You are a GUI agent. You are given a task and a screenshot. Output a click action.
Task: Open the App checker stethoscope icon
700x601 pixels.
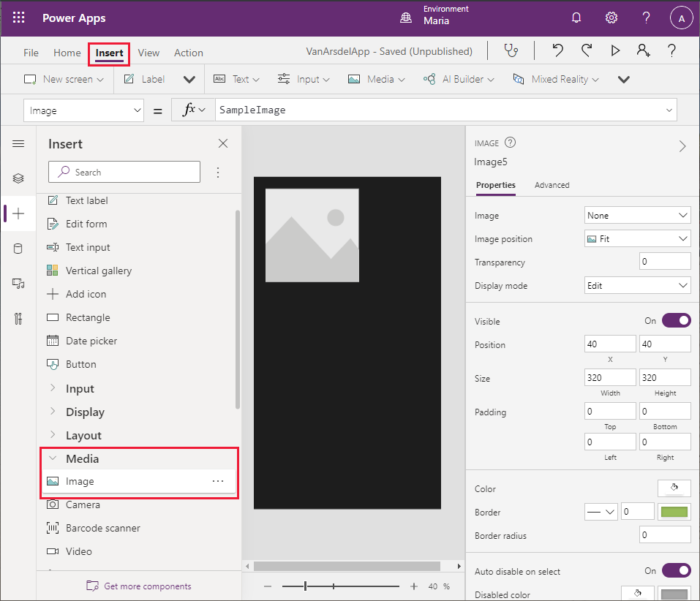coord(511,51)
